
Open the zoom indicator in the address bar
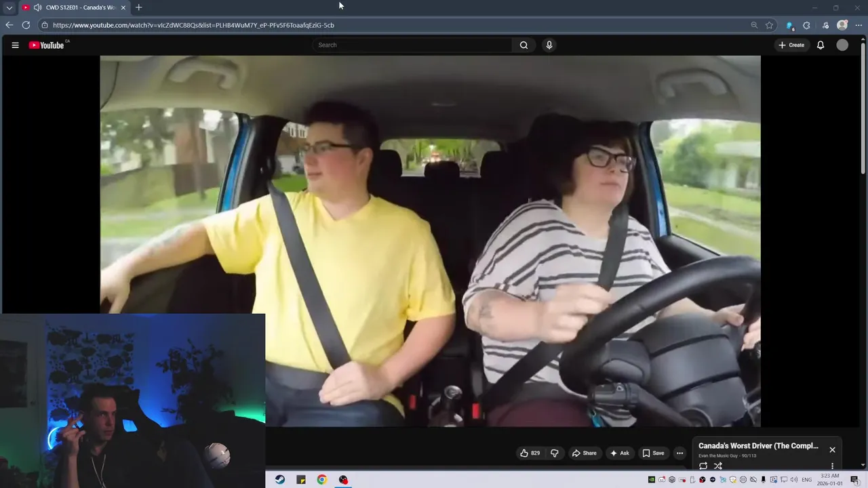click(x=754, y=25)
